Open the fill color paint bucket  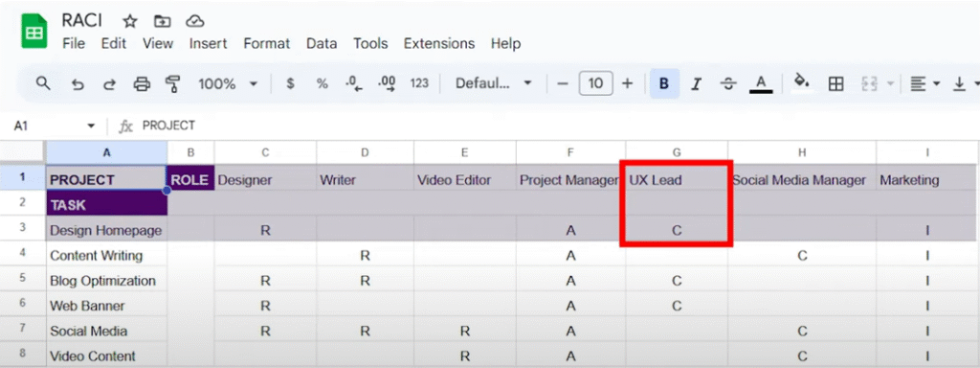(x=801, y=82)
